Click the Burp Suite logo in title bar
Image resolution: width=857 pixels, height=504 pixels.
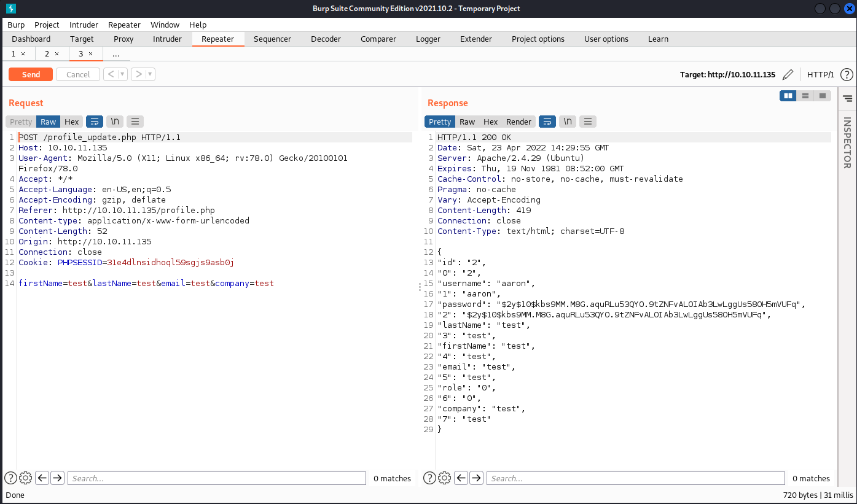click(x=11, y=9)
